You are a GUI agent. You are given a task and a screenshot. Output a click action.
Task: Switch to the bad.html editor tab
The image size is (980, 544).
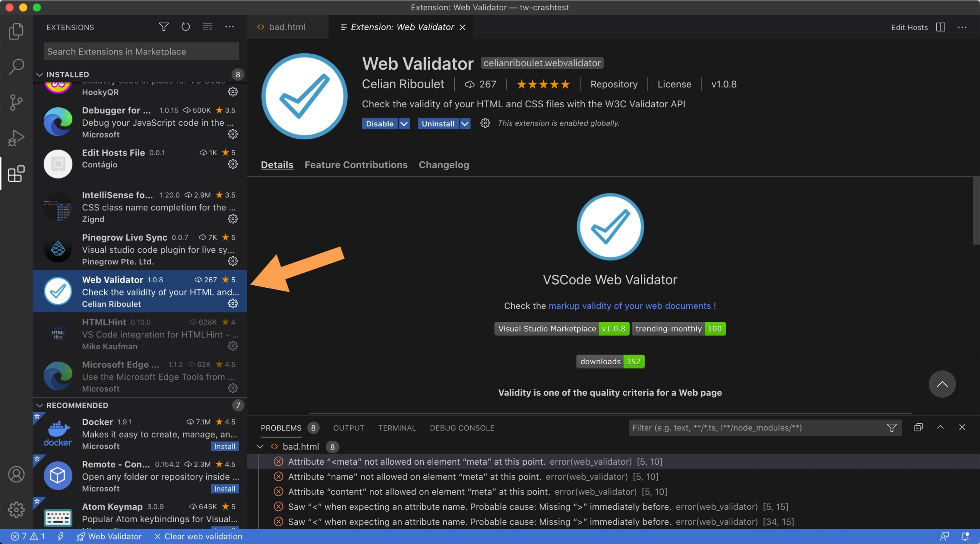click(287, 27)
